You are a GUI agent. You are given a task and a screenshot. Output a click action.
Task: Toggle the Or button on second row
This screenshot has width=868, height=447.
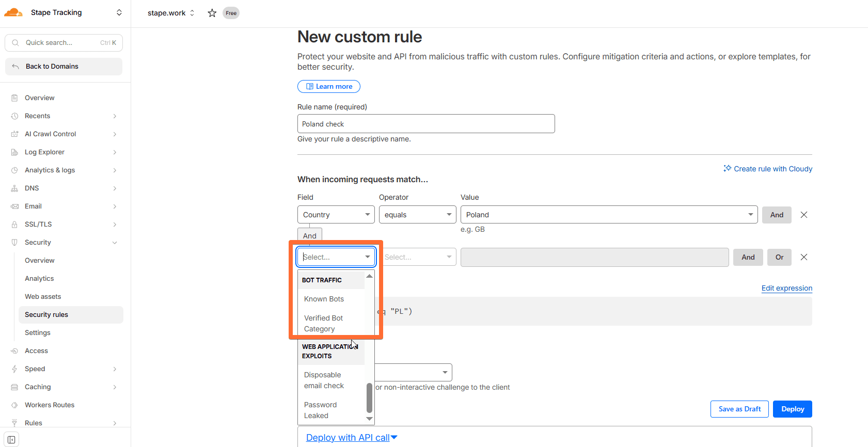tap(779, 257)
